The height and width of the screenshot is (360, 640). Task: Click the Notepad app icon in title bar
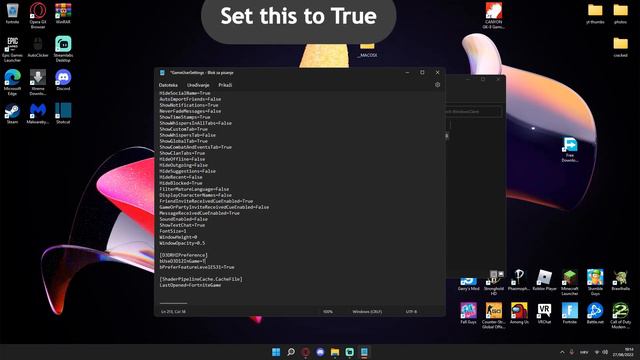[x=162, y=73]
